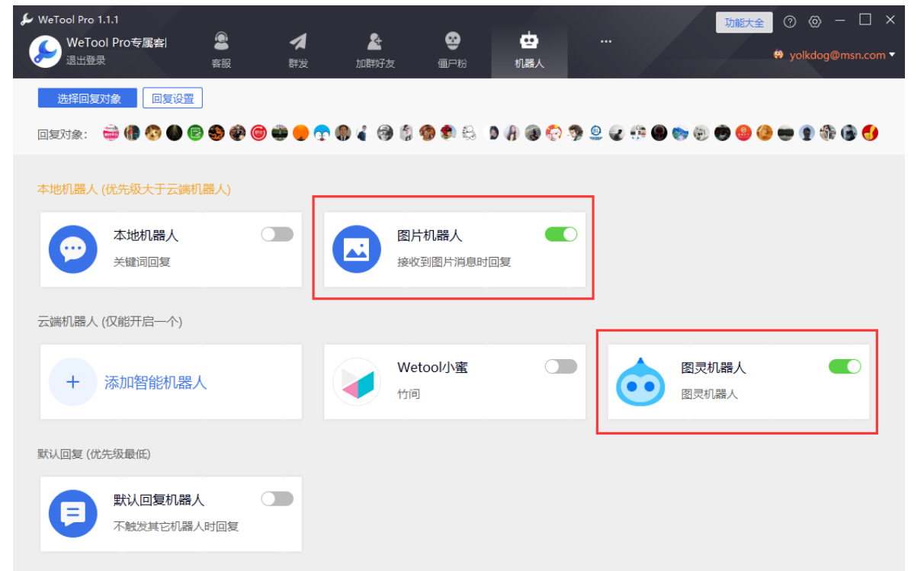Open the 客服 customer service tab
924x571 pixels.
click(x=221, y=50)
